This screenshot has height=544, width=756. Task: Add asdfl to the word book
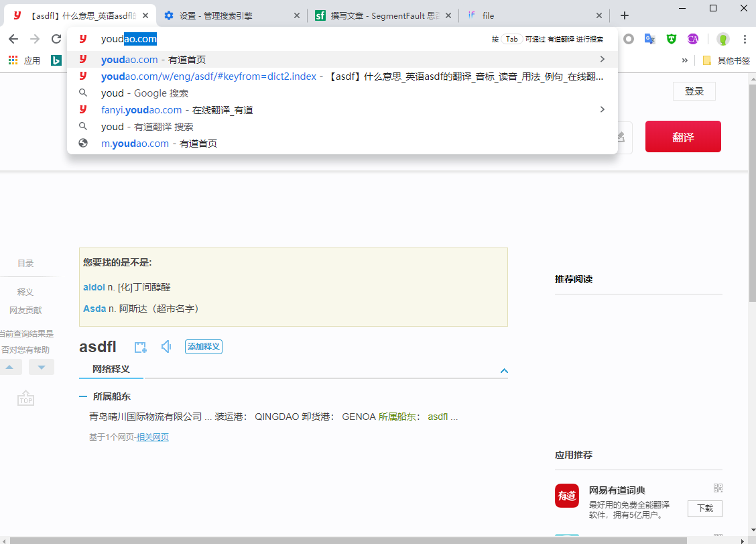(140, 347)
